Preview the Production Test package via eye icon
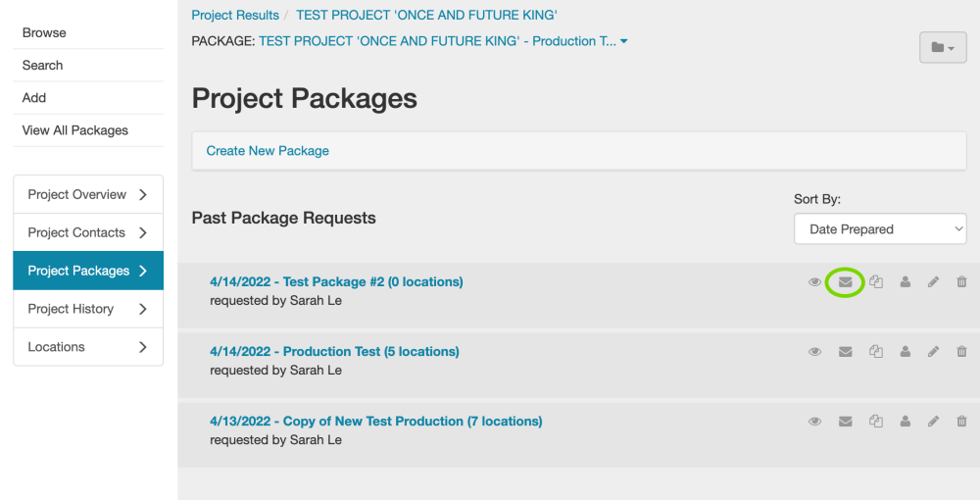The width and height of the screenshot is (980, 500). tap(814, 352)
